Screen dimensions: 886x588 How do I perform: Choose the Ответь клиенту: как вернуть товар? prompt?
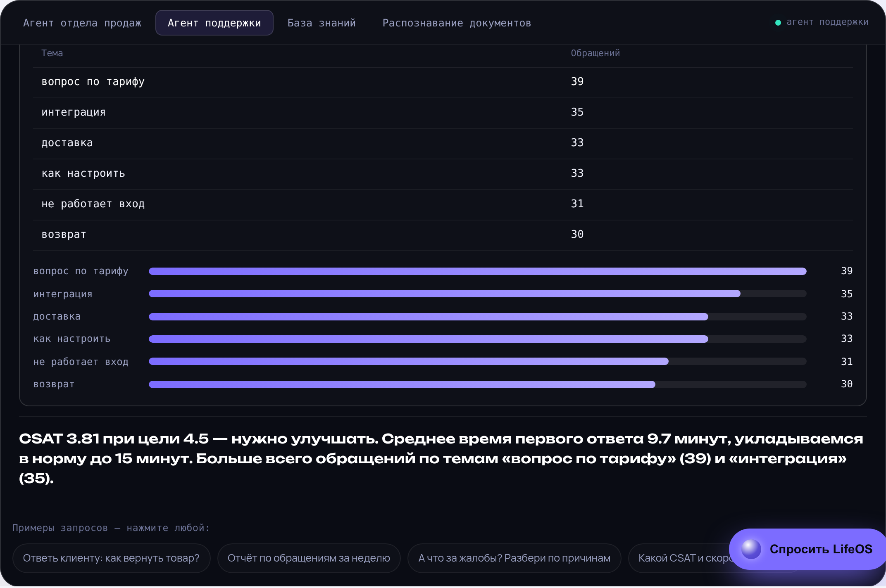[111, 558]
